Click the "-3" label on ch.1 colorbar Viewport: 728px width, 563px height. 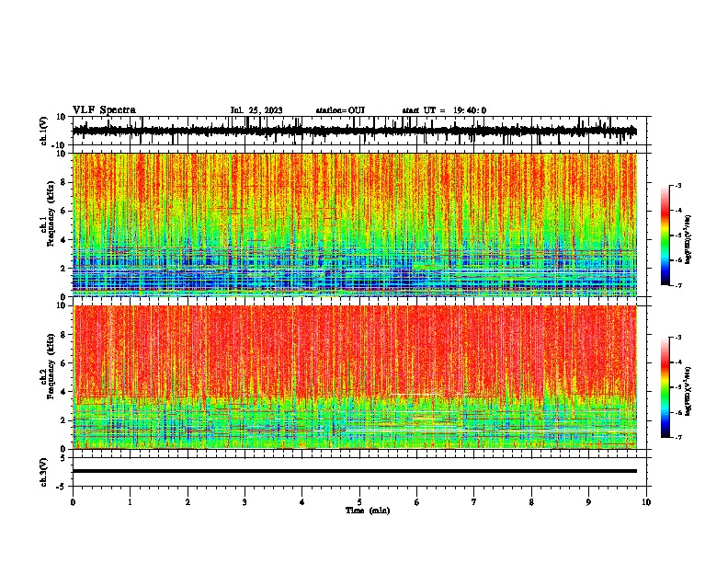pyautogui.click(x=677, y=186)
